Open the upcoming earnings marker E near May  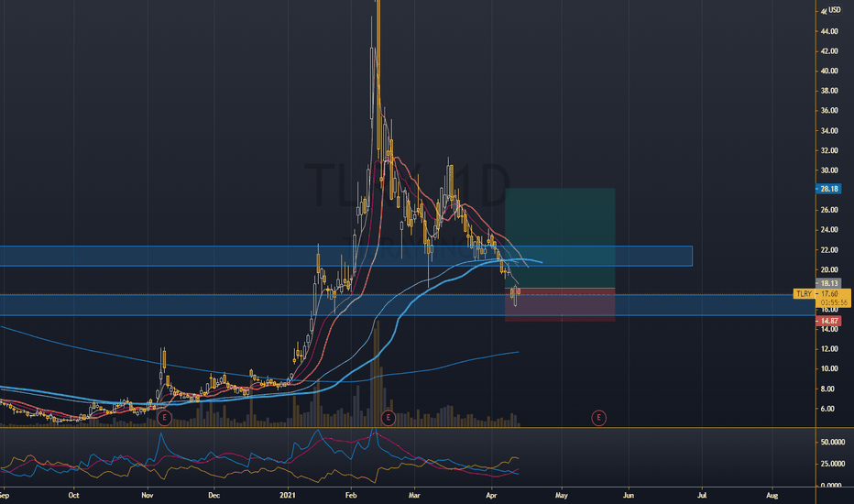(598, 418)
